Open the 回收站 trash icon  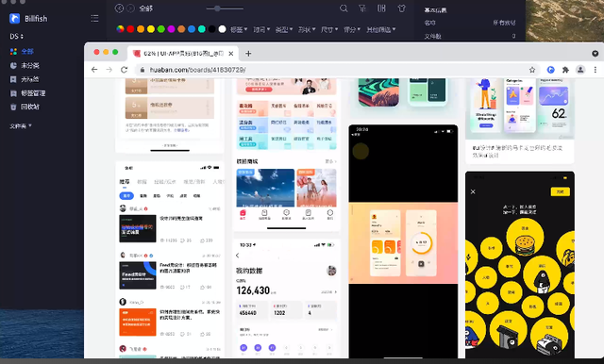click(13, 107)
